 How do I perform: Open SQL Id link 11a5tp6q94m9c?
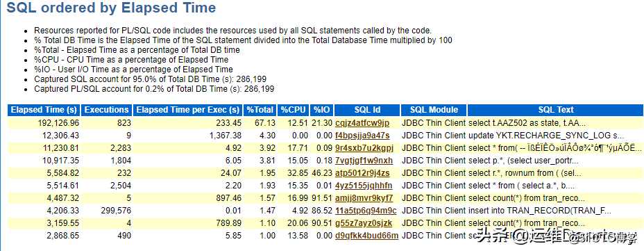[x=366, y=211]
